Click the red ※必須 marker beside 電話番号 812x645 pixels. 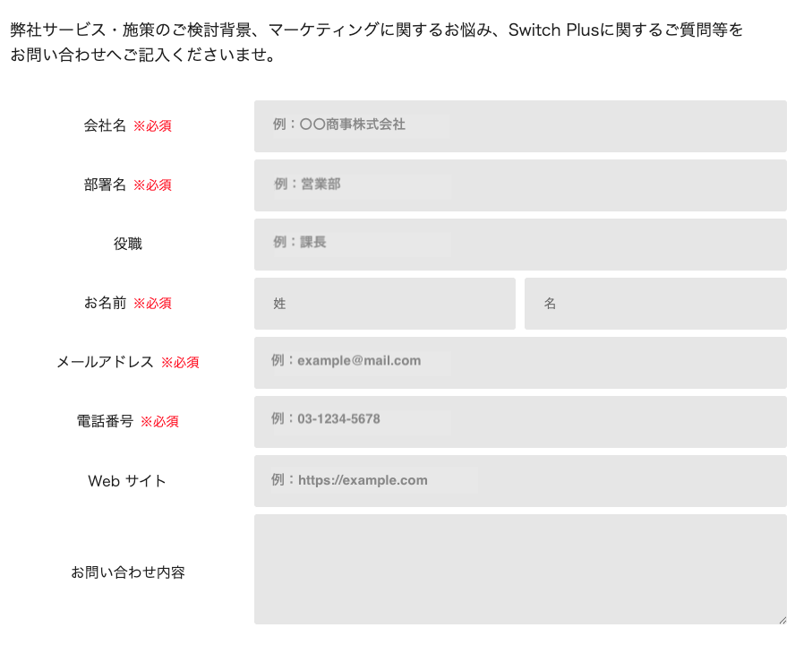coord(159,422)
